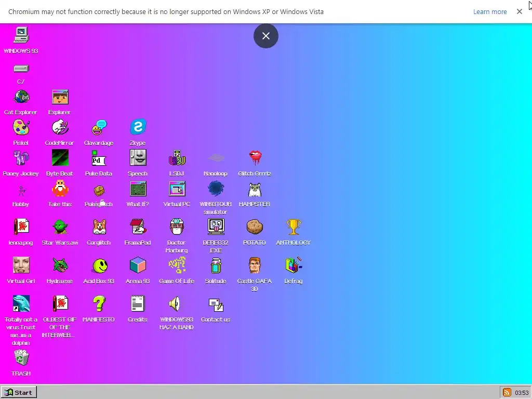532x399 pixels.
Task: Run Hydra.exe
Action: 60,265
